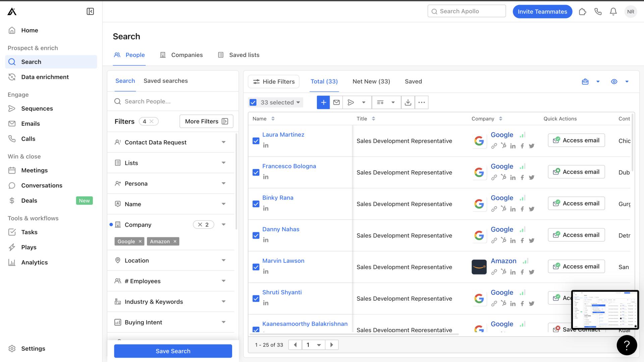Click the Hide Filters button

click(x=274, y=81)
